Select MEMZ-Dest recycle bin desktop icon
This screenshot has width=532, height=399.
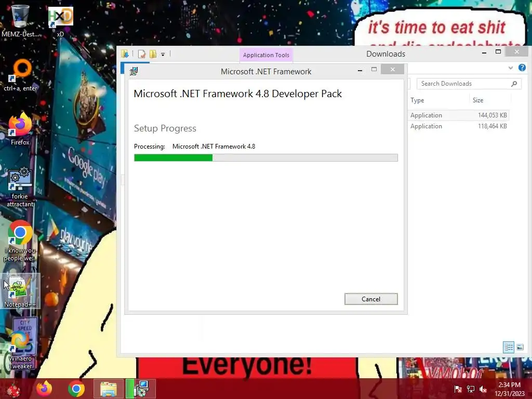20,21
